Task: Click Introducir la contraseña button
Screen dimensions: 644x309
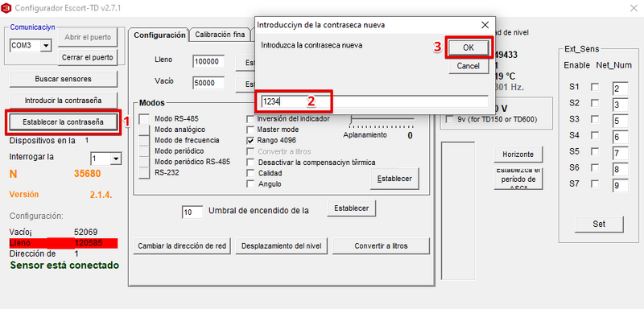Action: [x=64, y=100]
